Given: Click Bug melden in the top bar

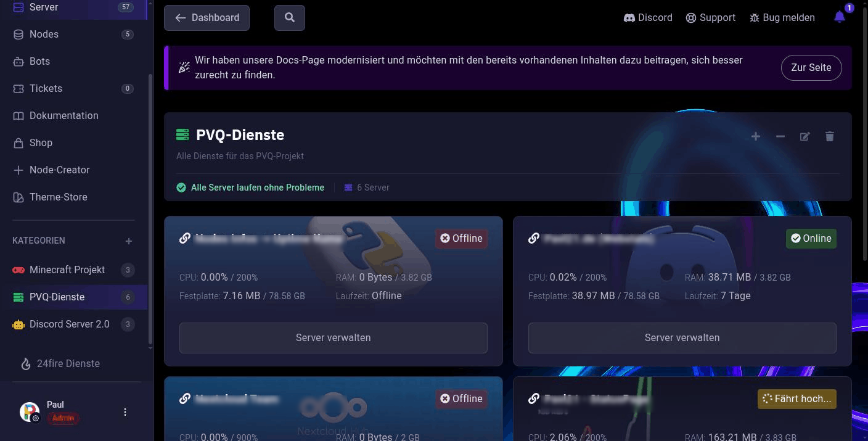Looking at the screenshot, I should click(782, 18).
